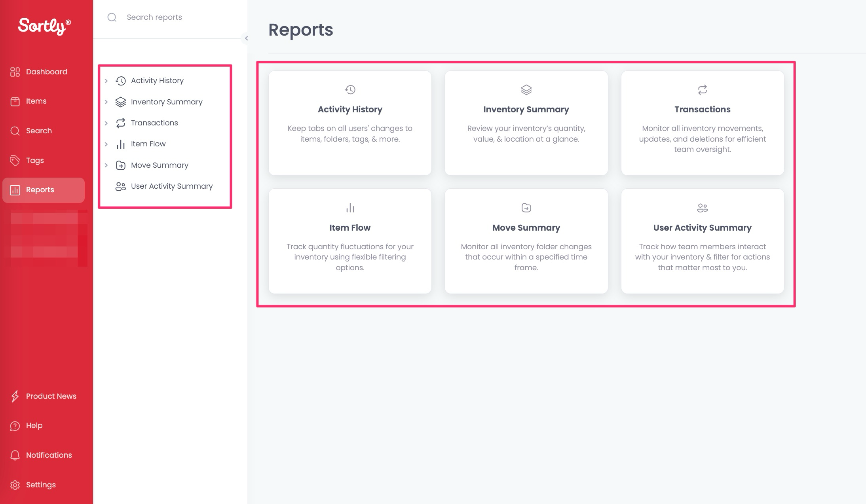Viewport: 866px width, 504px height.
Task: Click the Items box icon
Action: [15, 101]
